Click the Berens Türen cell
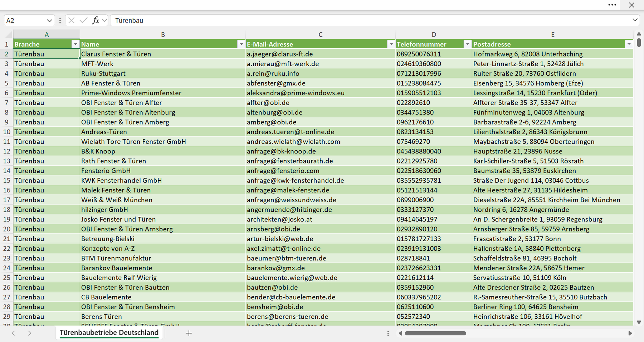Viewport: 644px width, 342px height. pos(163,317)
